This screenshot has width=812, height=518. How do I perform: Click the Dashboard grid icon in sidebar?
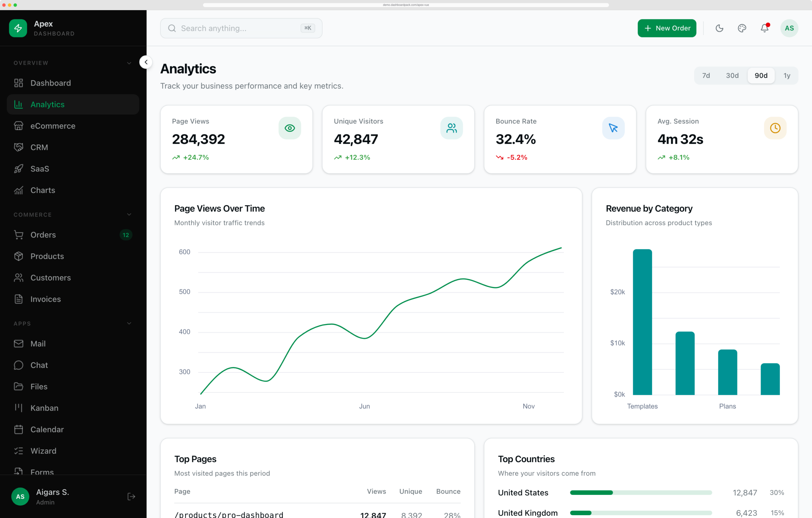[x=18, y=83]
